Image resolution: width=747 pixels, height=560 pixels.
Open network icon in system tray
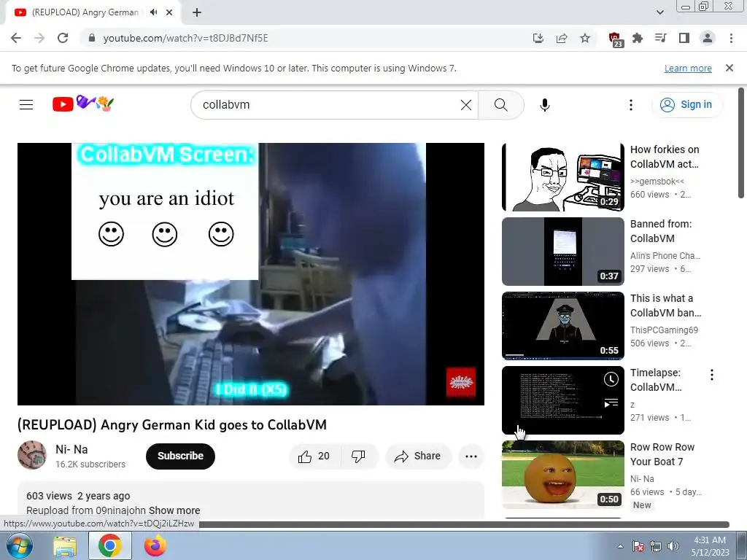[x=656, y=546]
